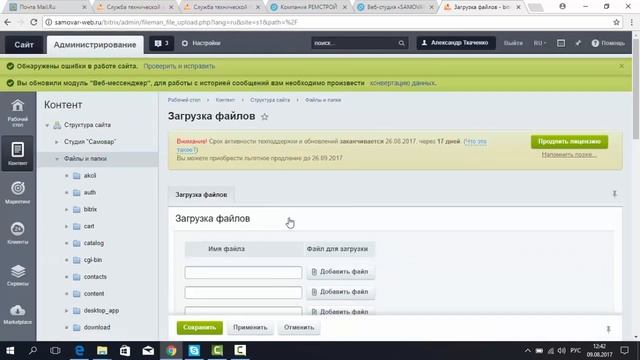The image size is (640, 360).
Task: Reload the page in browser
Action: coord(33,22)
